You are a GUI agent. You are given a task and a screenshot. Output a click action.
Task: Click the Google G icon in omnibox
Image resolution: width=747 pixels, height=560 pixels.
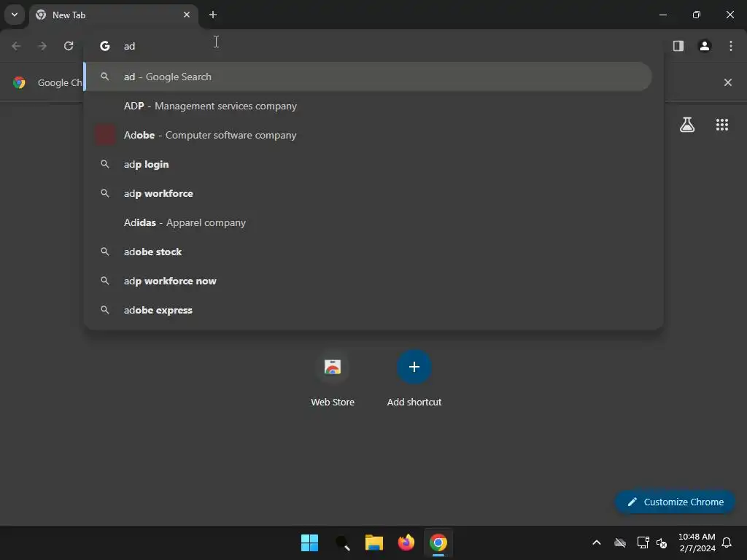(105, 46)
